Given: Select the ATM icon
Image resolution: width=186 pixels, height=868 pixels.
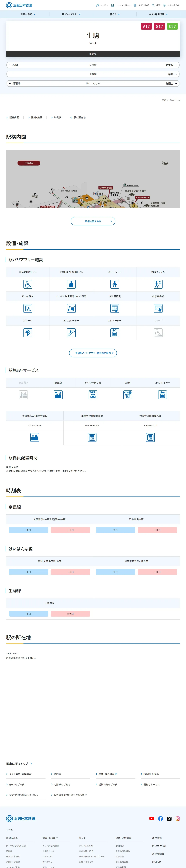Looking at the screenshot, I should tap(128, 395).
